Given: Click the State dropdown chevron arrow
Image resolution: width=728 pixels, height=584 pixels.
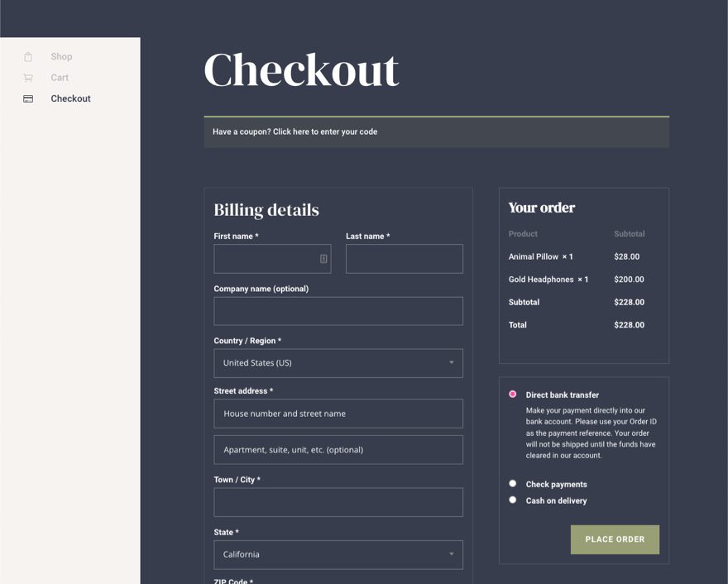Looking at the screenshot, I should click(x=452, y=554).
